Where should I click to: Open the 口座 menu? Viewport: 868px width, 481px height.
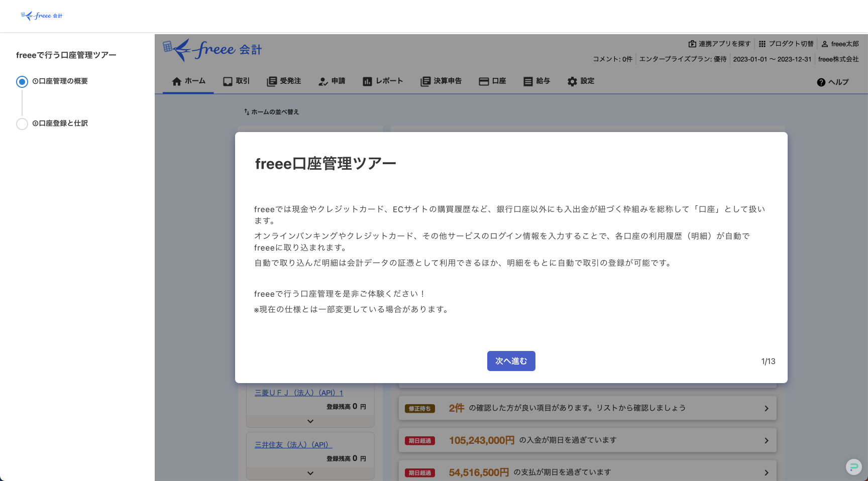click(x=492, y=81)
